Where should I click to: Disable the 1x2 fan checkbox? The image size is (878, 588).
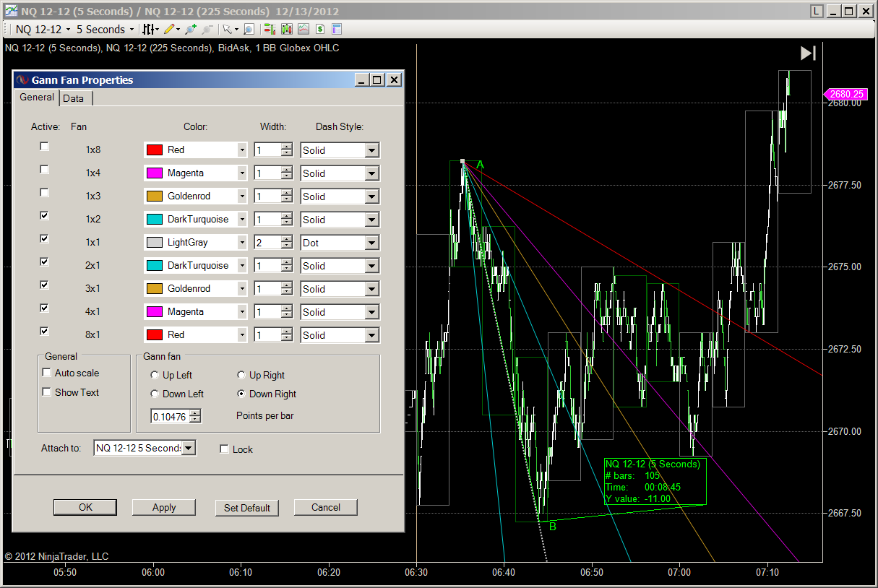click(x=45, y=215)
